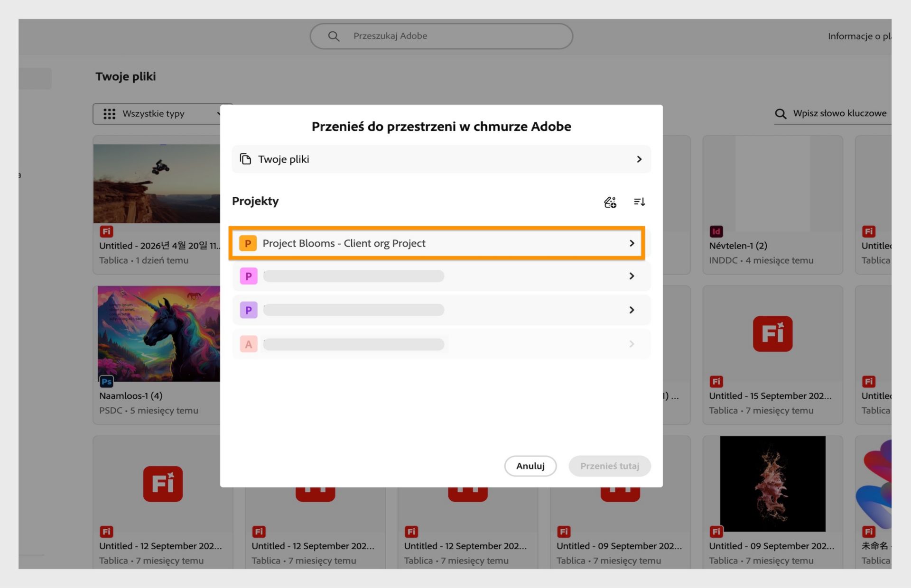Expand the chevron of the purple P project
911x588 pixels.
tap(632, 310)
